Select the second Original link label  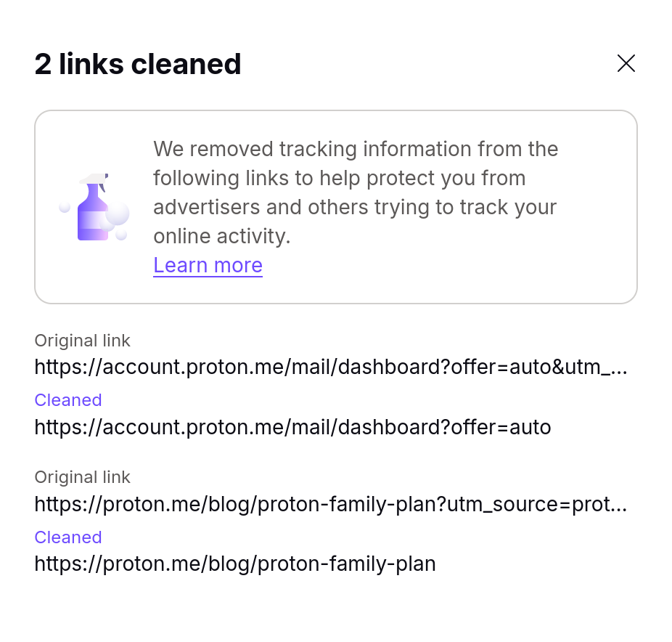click(x=82, y=477)
